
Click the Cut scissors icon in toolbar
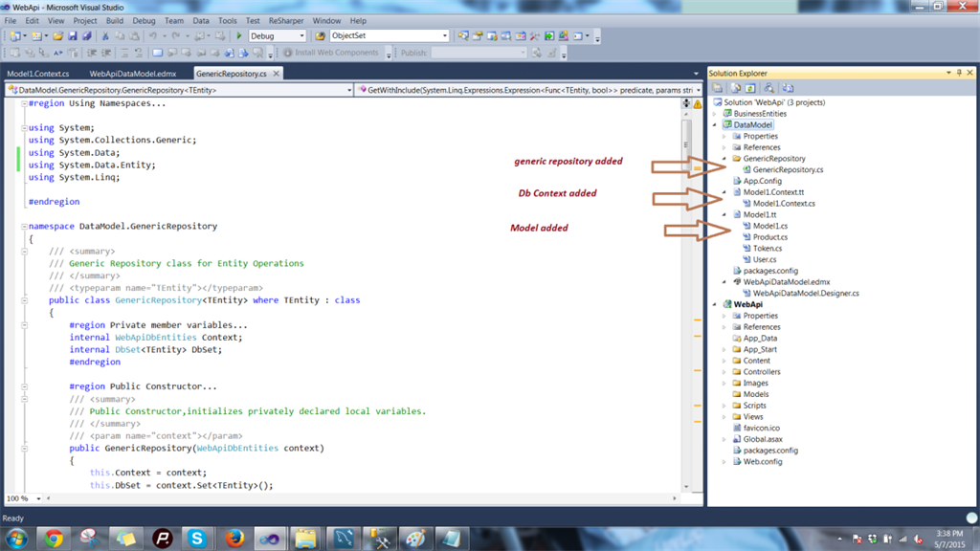click(105, 36)
